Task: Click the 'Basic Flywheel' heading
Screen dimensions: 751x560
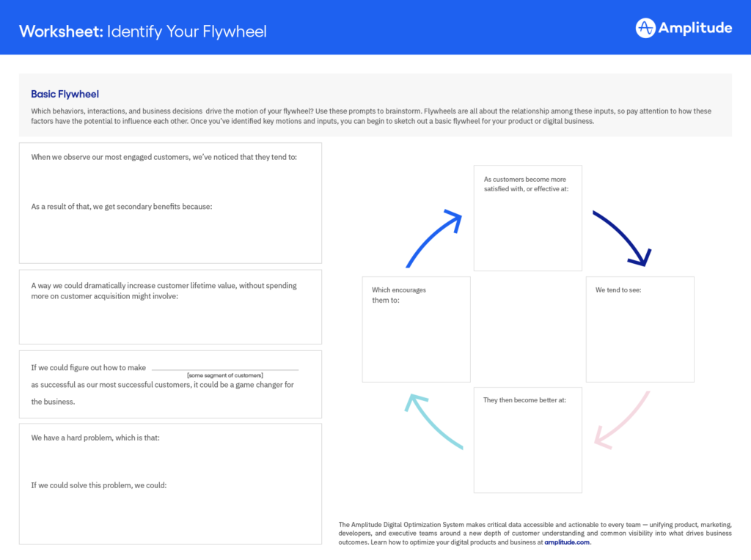Action: click(65, 94)
